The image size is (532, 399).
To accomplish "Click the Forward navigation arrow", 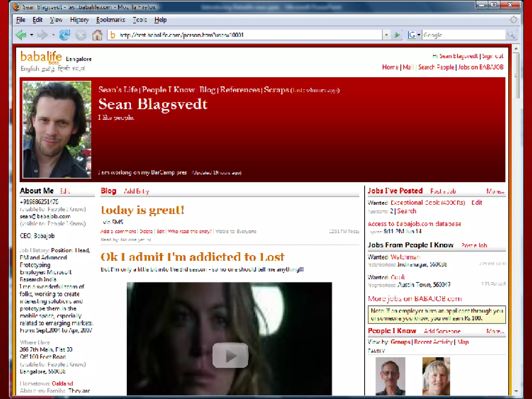I will [x=42, y=35].
